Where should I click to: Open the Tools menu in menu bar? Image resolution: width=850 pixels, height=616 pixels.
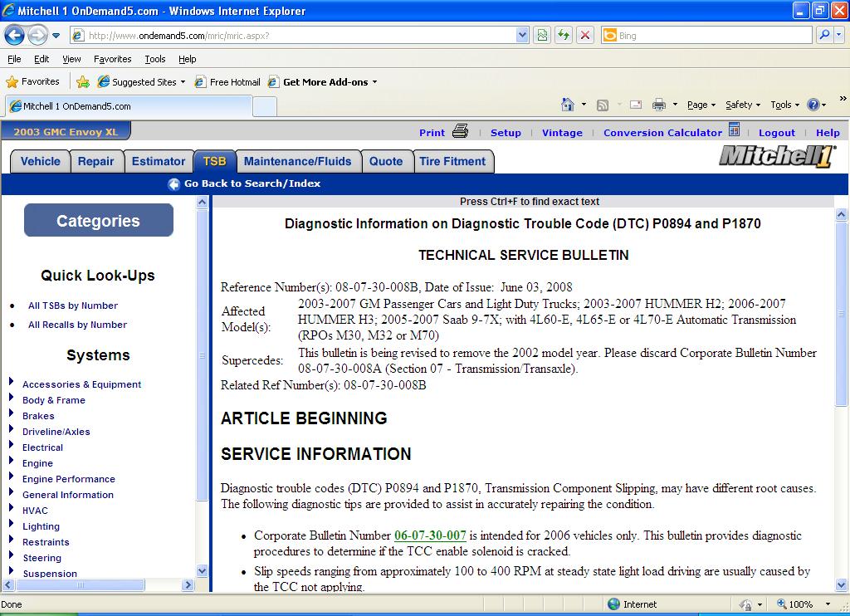(155, 59)
